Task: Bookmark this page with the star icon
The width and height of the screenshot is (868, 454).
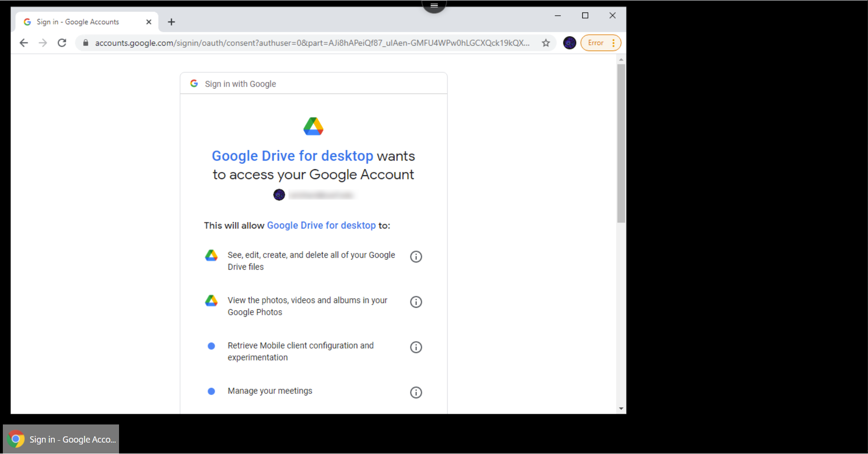Action: pyautogui.click(x=546, y=43)
